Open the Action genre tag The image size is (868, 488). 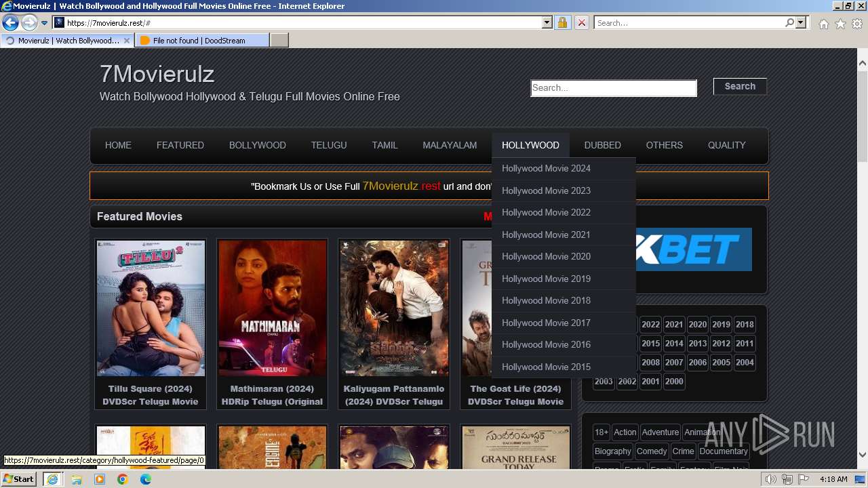click(x=625, y=432)
